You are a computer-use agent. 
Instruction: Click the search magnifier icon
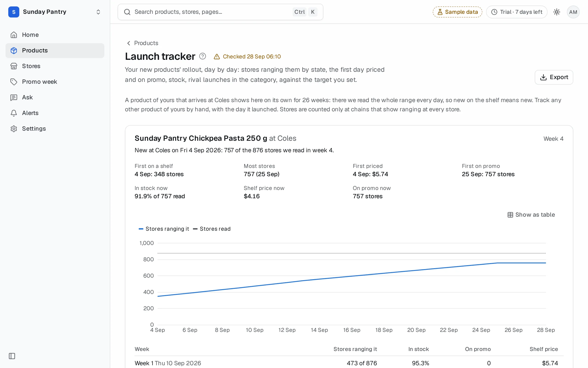click(x=127, y=12)
